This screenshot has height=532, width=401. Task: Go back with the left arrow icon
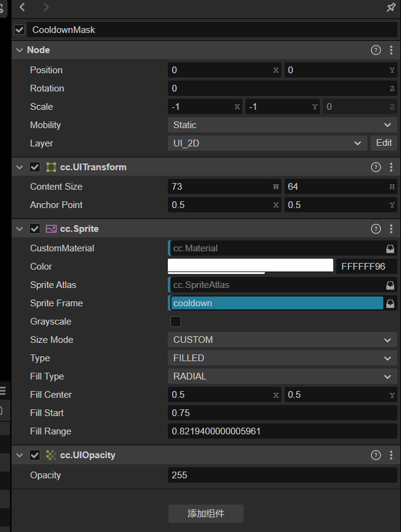23,7
